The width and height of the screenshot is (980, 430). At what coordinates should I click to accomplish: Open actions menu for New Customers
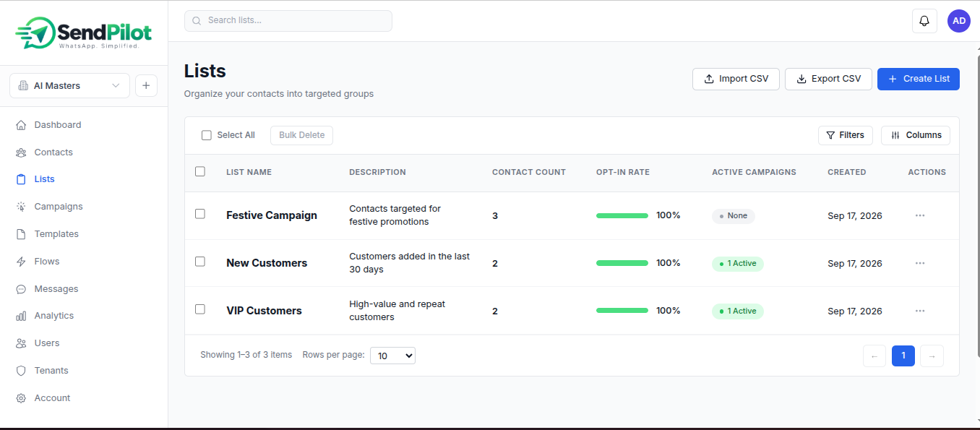point(920,263)
